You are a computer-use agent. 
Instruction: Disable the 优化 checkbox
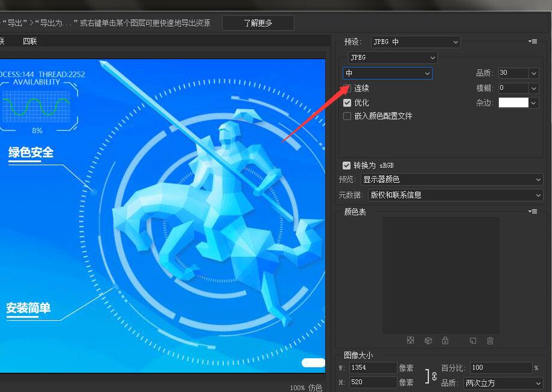347,103
